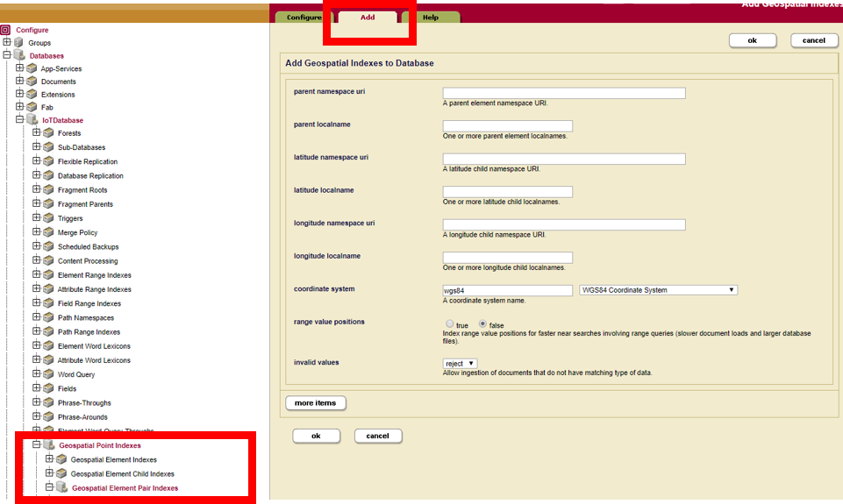Switch to the Add tab
843x504 pixels.
[368, 18]
